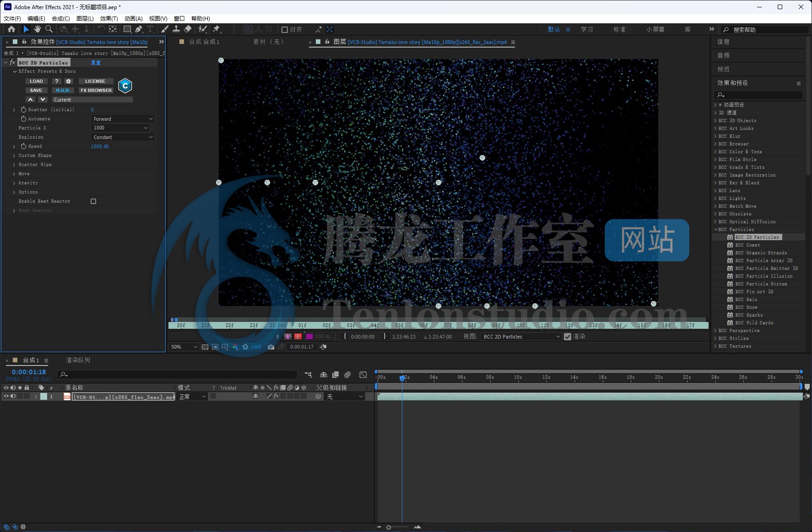The image size is (812, 532).
Task: Open the show channel color icon
Action: [x=235, y=347]
